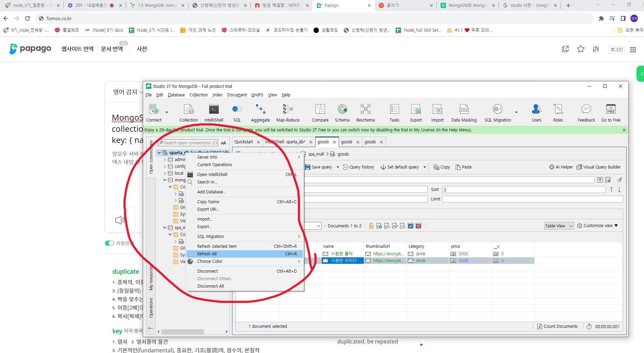The height and width of the screenshot is (353, 644).
Task: Open the Customize view dropdown
Action: (x=597, y=226)
